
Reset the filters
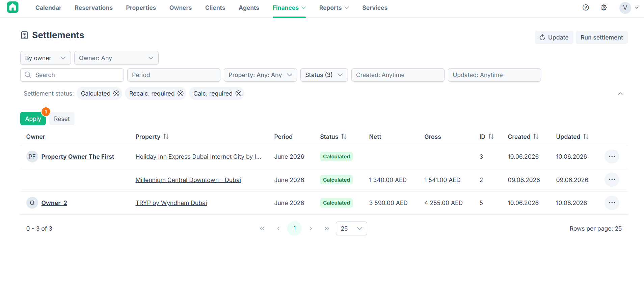pyautogui.click(x=62, y=119)
